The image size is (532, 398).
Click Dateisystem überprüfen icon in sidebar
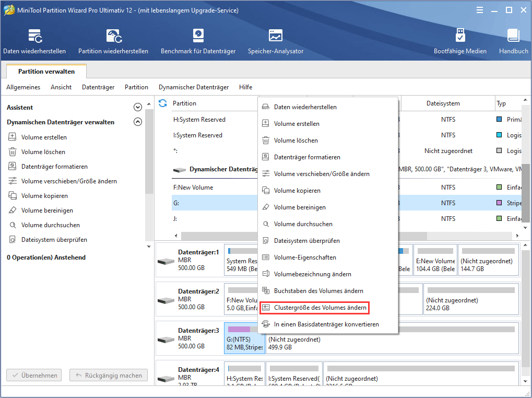12,239
